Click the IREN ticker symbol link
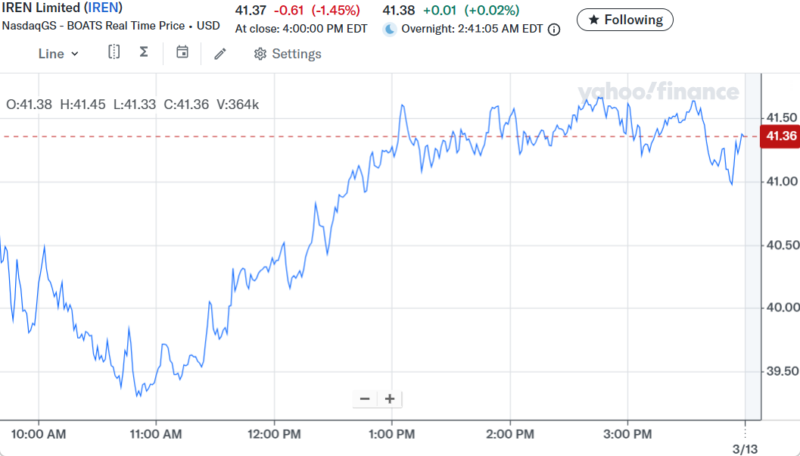 coord(105,8)
